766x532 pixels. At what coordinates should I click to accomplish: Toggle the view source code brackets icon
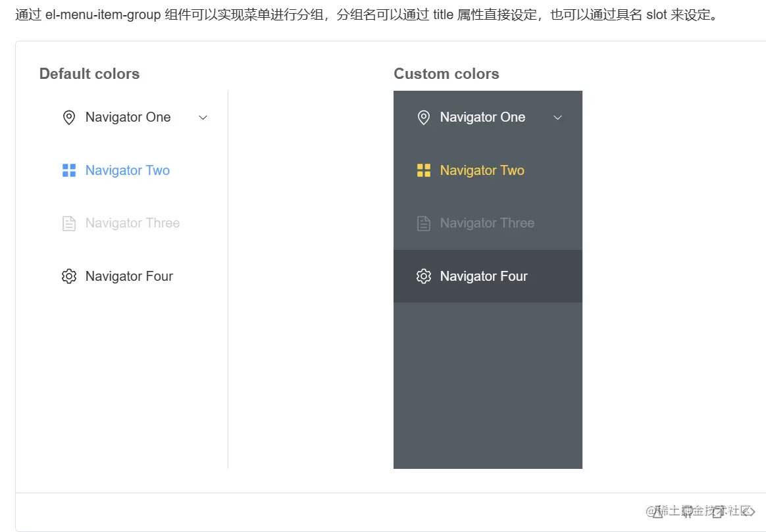pos(748,512)
